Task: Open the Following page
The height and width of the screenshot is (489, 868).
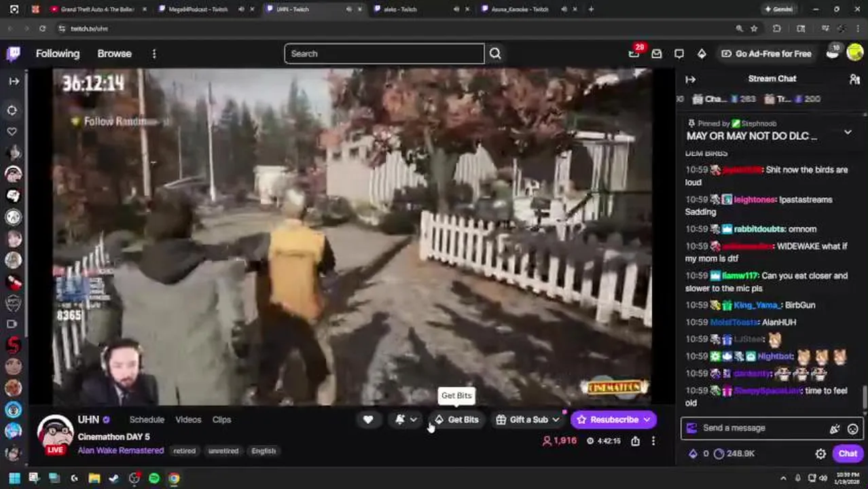Action: (x=58, y=54)
